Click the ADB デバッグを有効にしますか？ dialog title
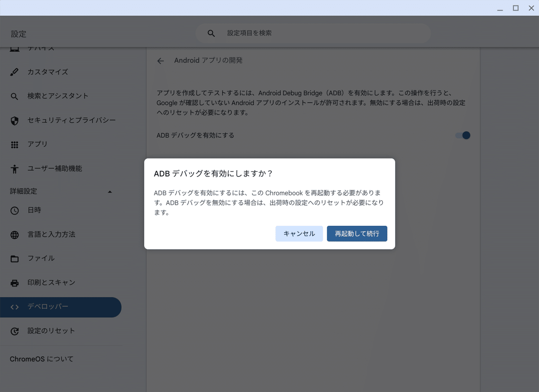Screen dimensions: 539x392 point(213,173)
